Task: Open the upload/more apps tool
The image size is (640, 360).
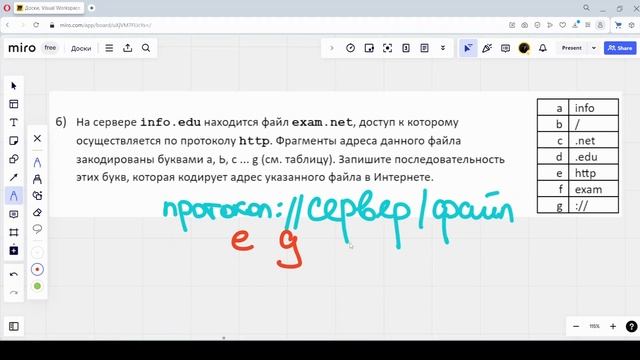Action: (x=14, y=250)
